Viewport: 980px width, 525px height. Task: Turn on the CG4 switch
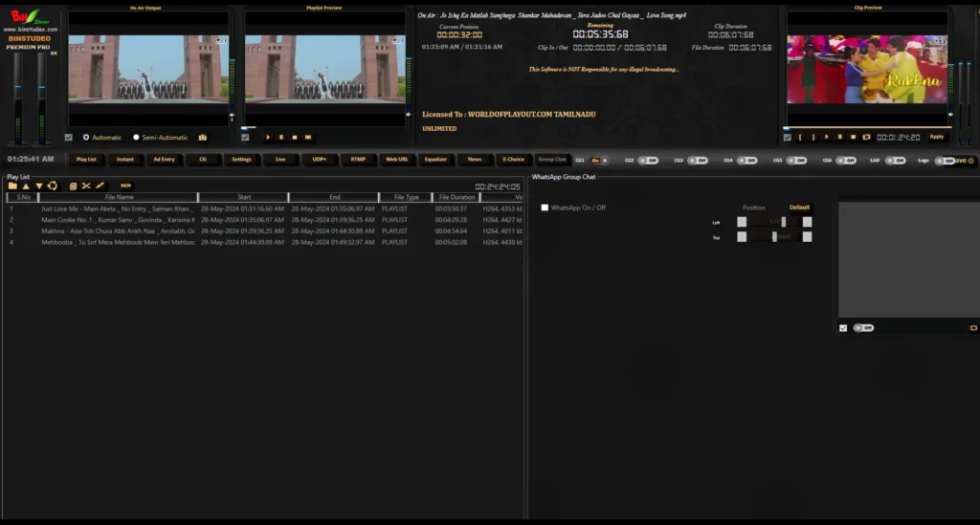746,161
